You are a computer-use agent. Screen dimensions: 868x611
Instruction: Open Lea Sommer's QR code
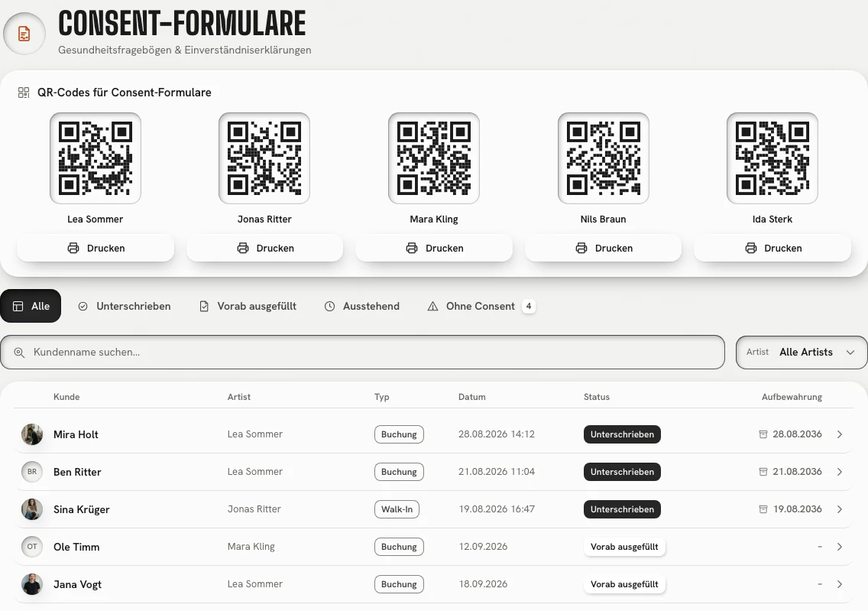click(96, 158)
